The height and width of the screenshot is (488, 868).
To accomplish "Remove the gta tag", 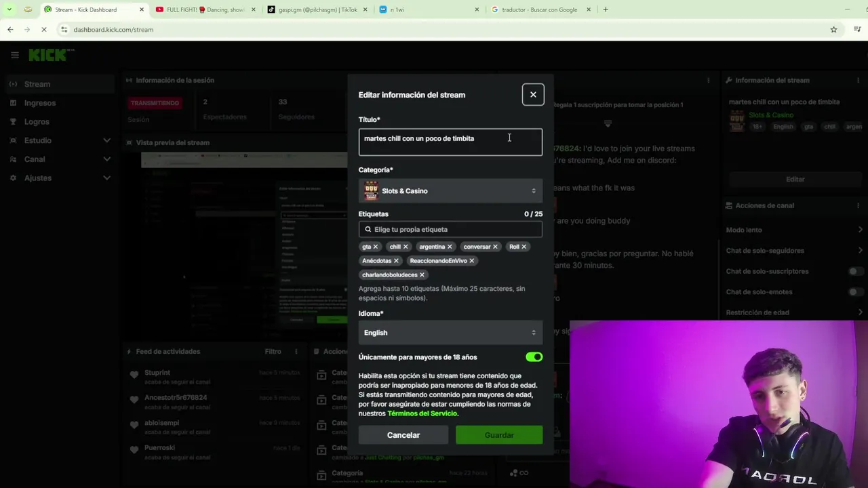I will click(x=375, y=247).
